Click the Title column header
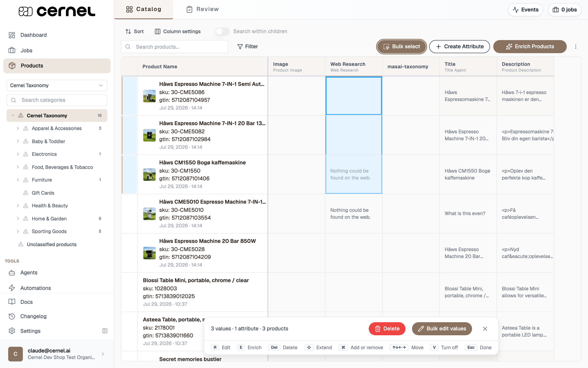 click(468, 67)
